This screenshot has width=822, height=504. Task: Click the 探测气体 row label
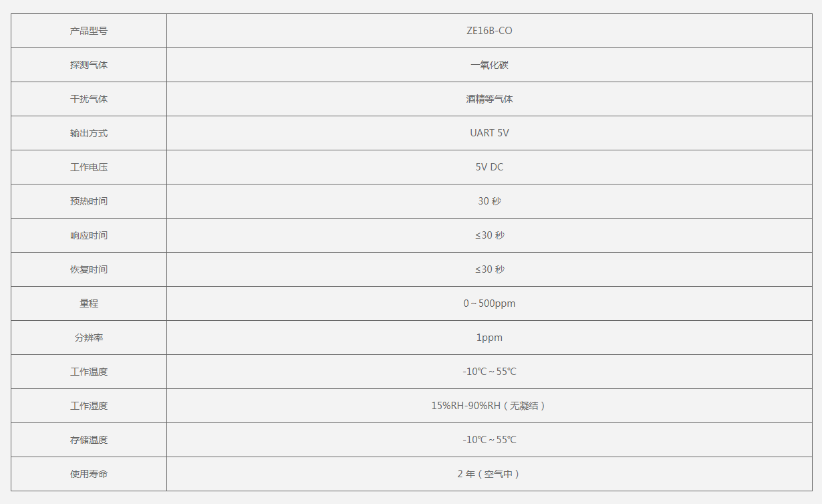click(x=89, y=66)
